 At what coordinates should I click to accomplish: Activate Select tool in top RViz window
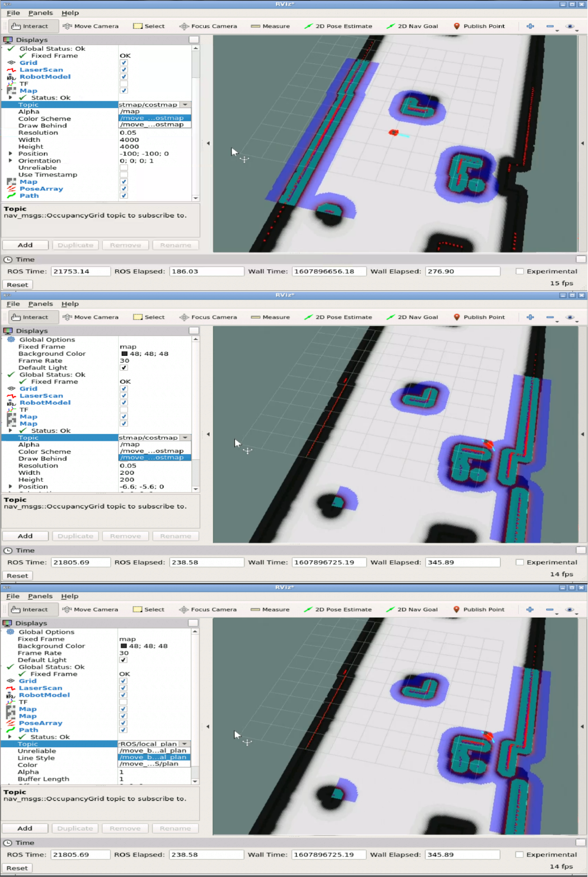click(149, 26)
